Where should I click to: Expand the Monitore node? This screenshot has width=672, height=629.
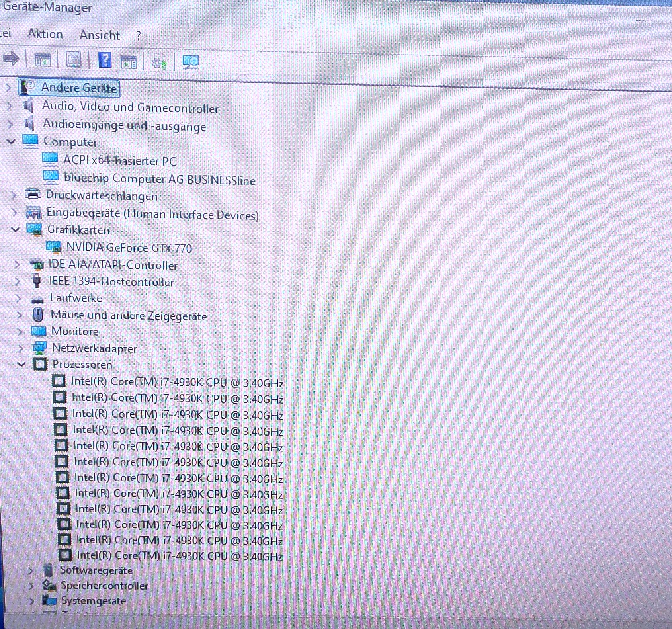point(20,332)
